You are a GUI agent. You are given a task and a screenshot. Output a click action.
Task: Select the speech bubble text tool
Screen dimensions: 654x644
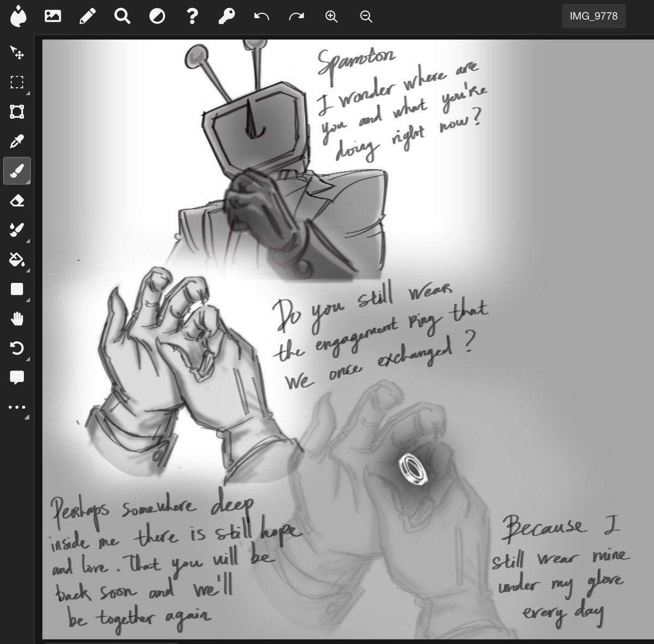point(17,377)
